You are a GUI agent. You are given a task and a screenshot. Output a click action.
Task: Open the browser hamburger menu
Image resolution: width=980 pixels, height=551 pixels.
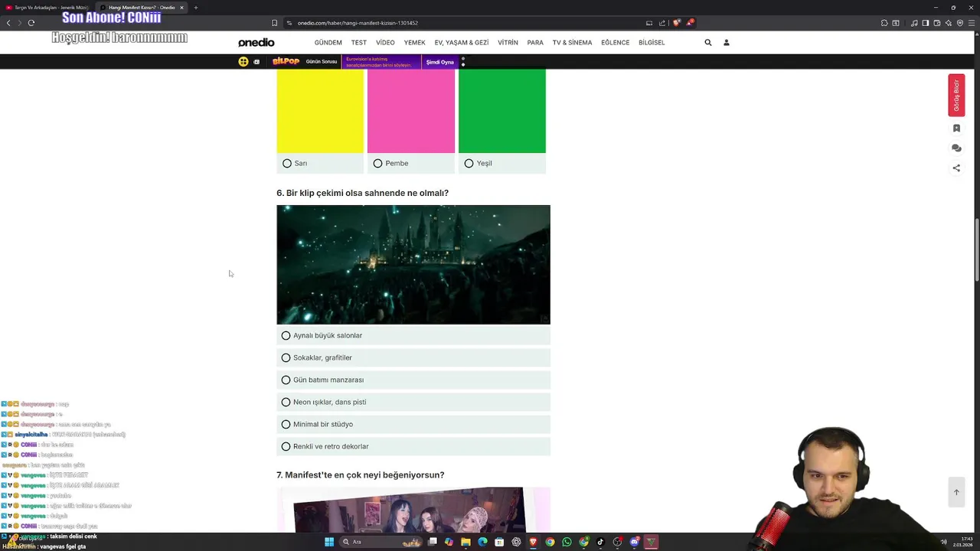coord(972,23)
